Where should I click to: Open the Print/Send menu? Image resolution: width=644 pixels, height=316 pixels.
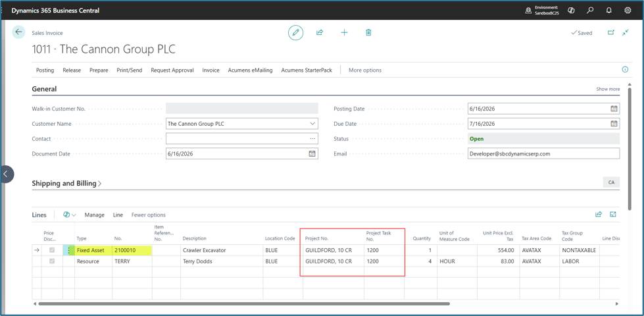click(x=130, y=70)
